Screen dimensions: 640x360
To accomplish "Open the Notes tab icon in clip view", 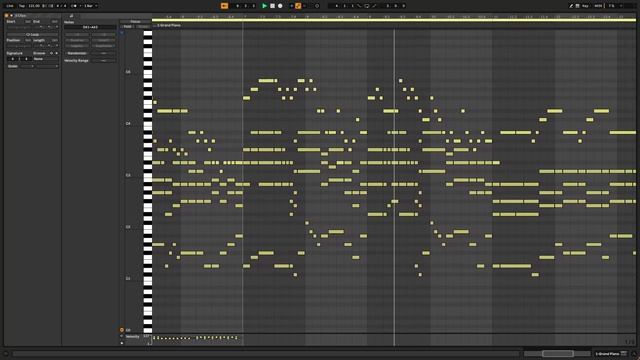I will 71,16.
